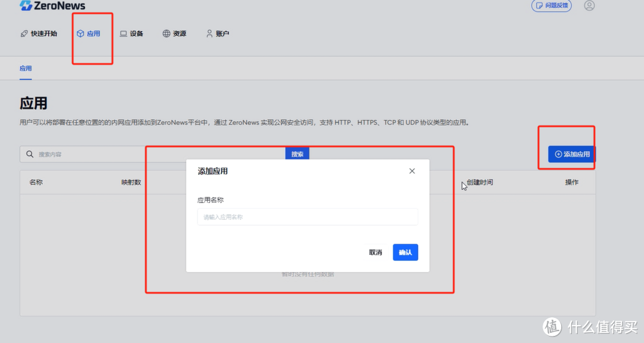Click the 问题反馈 feedback button
Viewport: 644px width, 343px height.
pos(552,6)
